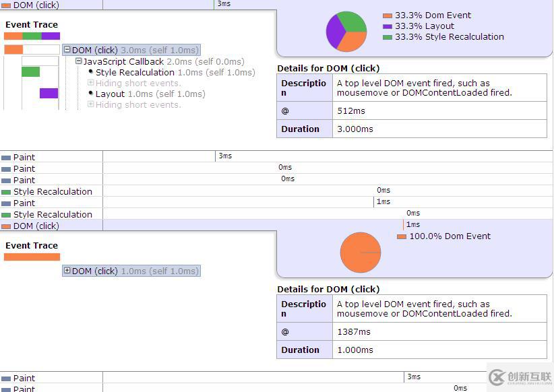Click purple slice of the three-color pie chart
This screenshot has height=392, width=554.
click(x=334, y=31)
